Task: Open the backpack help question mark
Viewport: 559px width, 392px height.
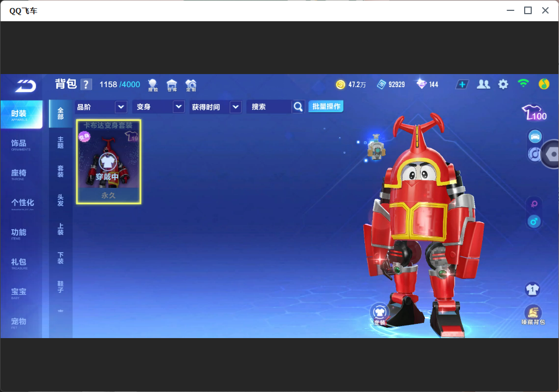Action: pos(86,84)
